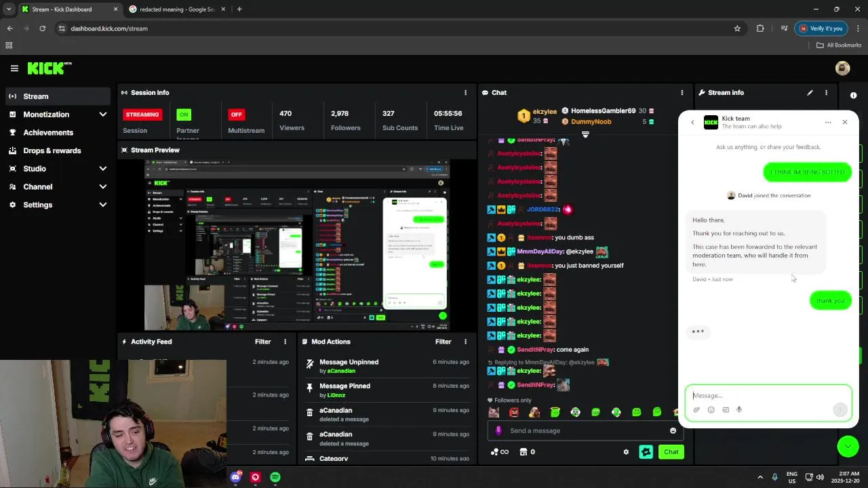This screenshot has height=488, width=868.
Task: Collapse the pinned chat leaderboard arrow
Action: 585,134
